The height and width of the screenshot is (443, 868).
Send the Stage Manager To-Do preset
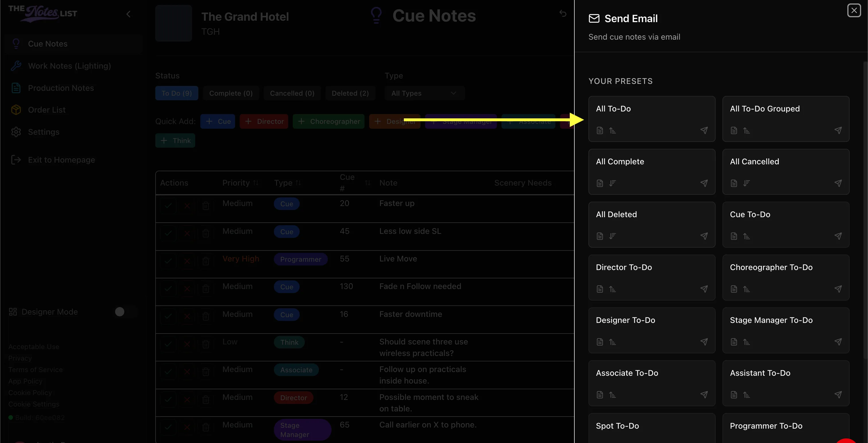(838, 342)
